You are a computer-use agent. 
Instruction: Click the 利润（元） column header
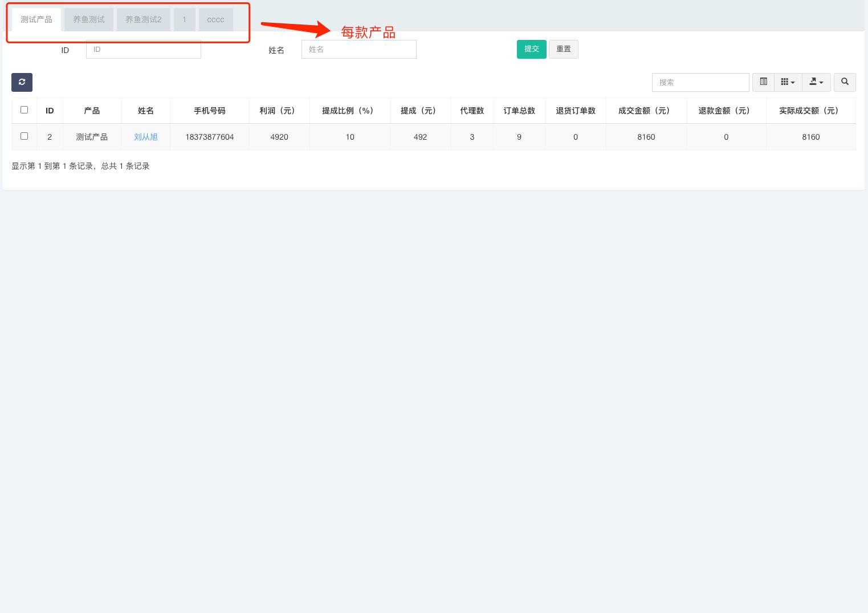pos(279,111)
